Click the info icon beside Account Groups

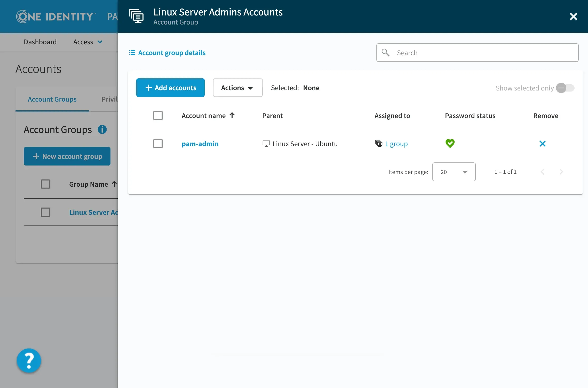point(102,129)
